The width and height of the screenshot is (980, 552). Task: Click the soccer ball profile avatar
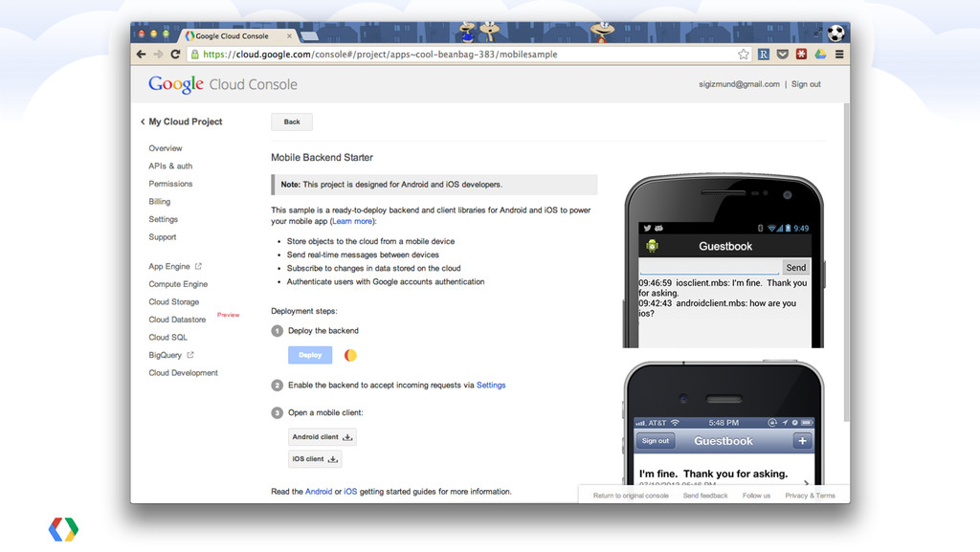click(x=835, y=33)
